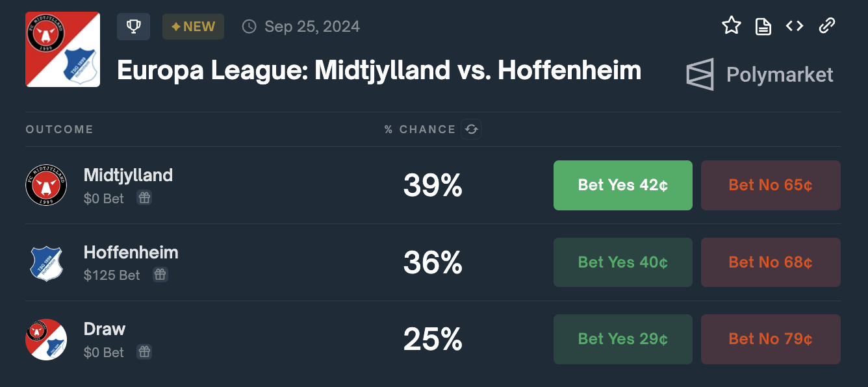The width and height of the screenshot is (868, 387).
Task: Add market to favorites with star icon
Action: [x=732, y=26]
